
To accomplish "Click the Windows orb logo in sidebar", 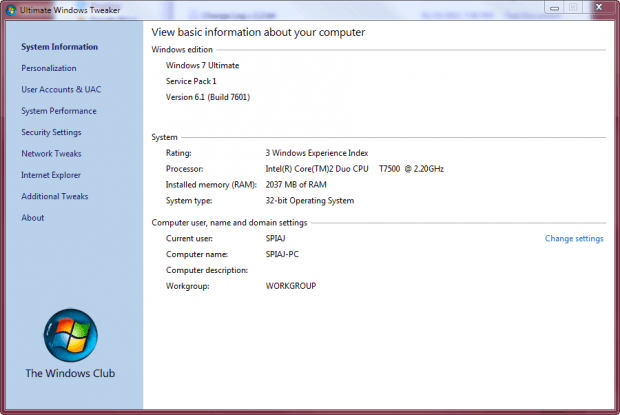I will click(x=70, y=336).
